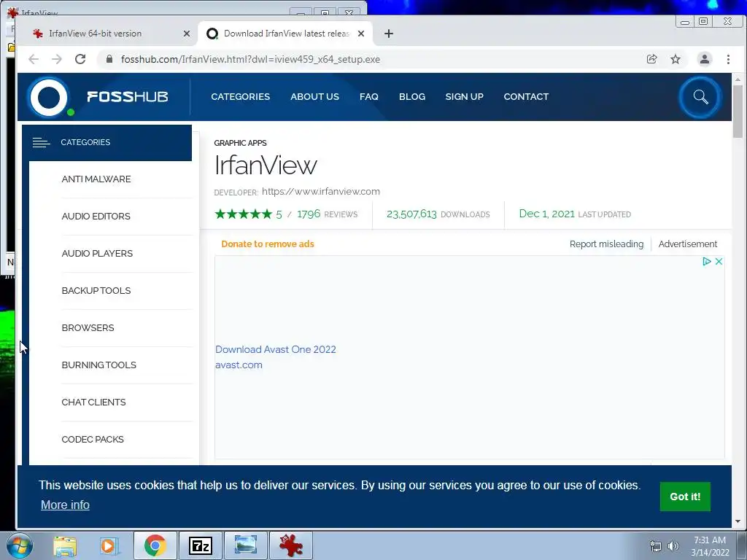
Task: Share this page via share icon
Action: [x=651, y=59]
